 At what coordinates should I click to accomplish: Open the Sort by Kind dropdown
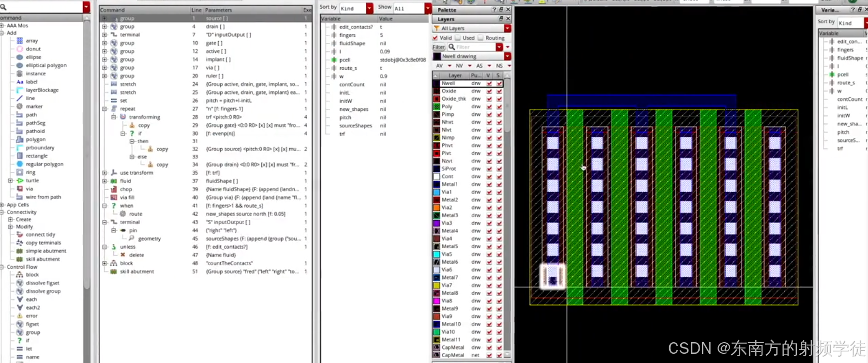point(370,8)
